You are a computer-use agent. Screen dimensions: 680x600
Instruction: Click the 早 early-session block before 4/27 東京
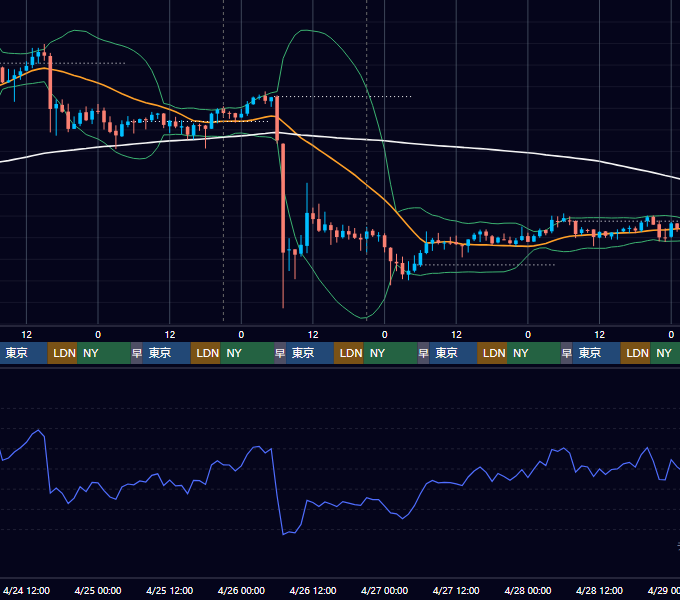click(x=423, y=353)
